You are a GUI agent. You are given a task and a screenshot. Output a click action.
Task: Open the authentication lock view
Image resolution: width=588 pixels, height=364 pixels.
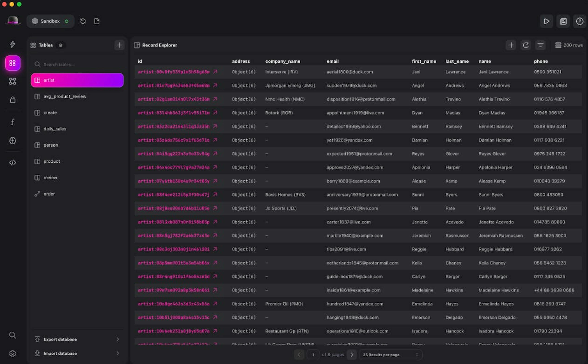13,100
